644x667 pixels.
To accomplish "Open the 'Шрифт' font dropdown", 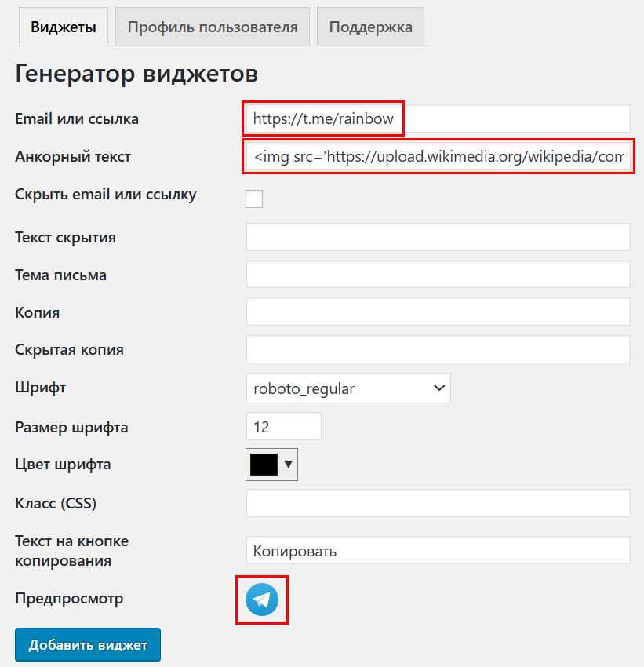I will [348, 388].
